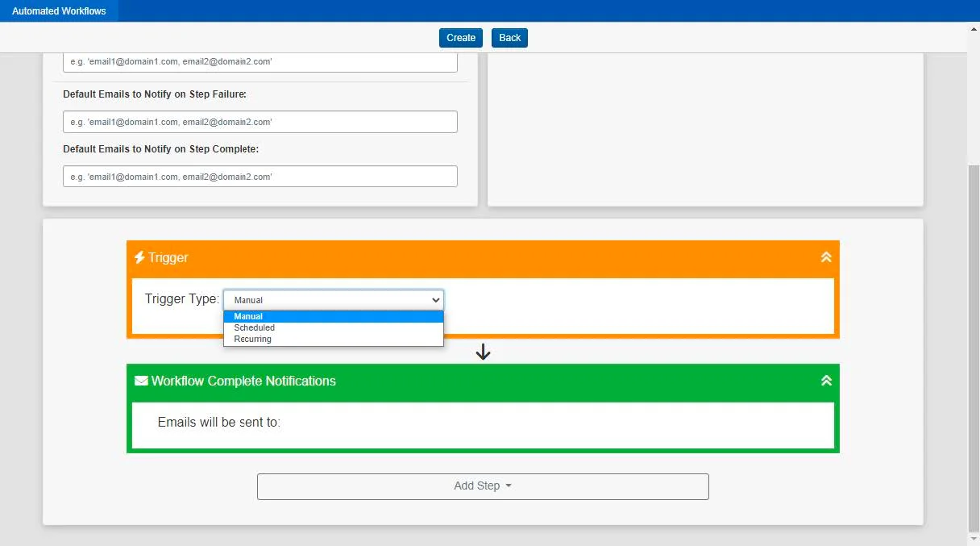Click the Step Failure emails input field
980x546 pixels.
coord(260,122)
